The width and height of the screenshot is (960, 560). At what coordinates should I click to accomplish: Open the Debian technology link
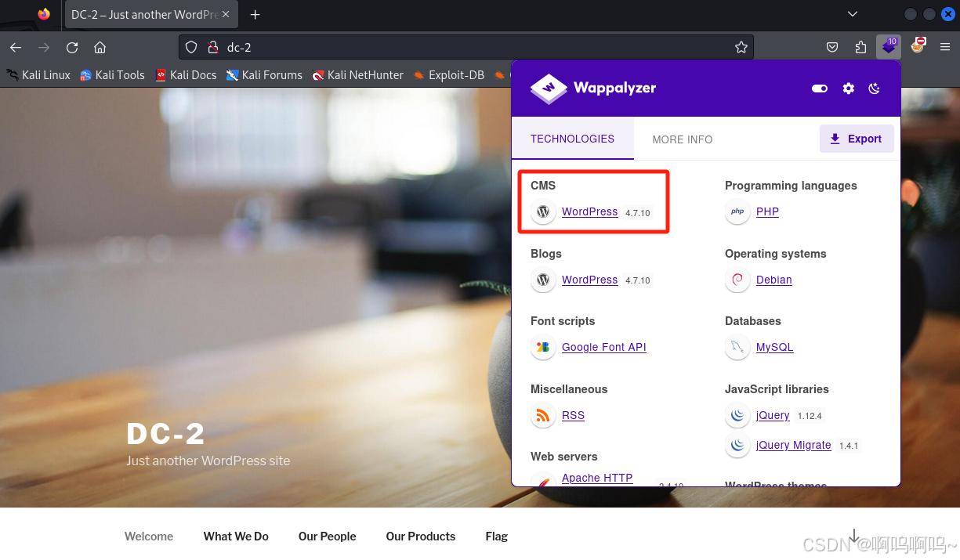coord(773,280)
